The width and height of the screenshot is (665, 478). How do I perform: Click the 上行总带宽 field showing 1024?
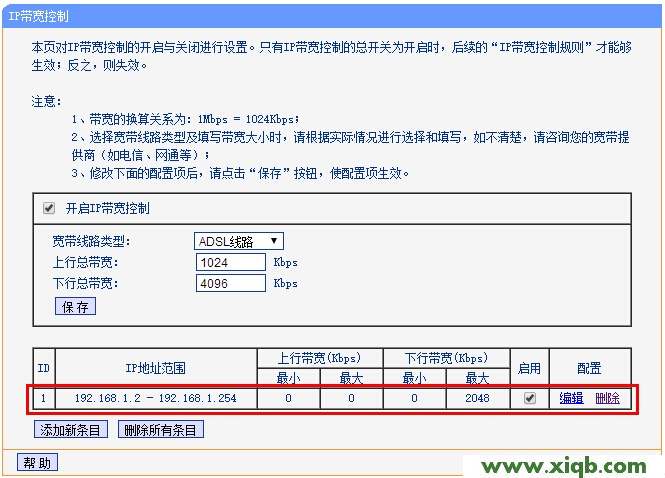(x=230, y=262)
